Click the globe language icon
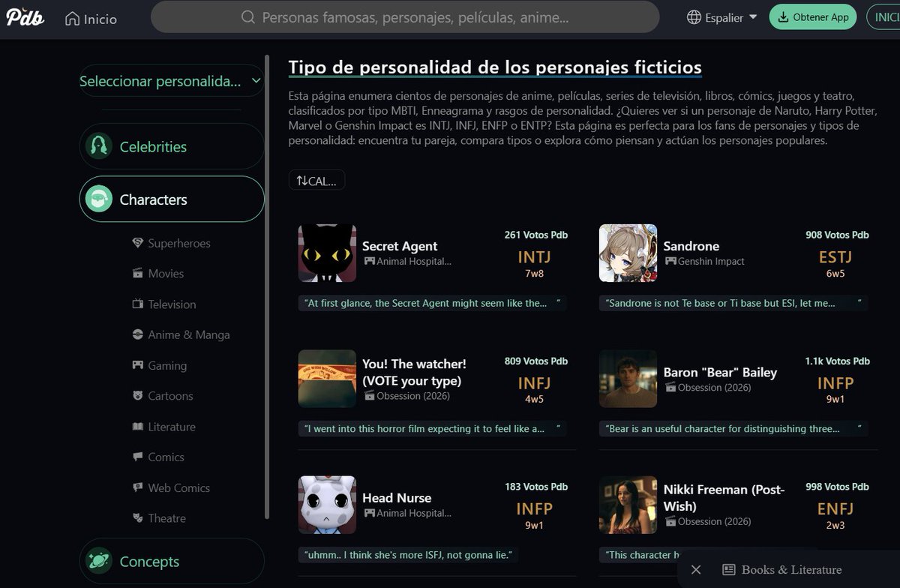This screenshot has width=900, height=588. point(694,17)
